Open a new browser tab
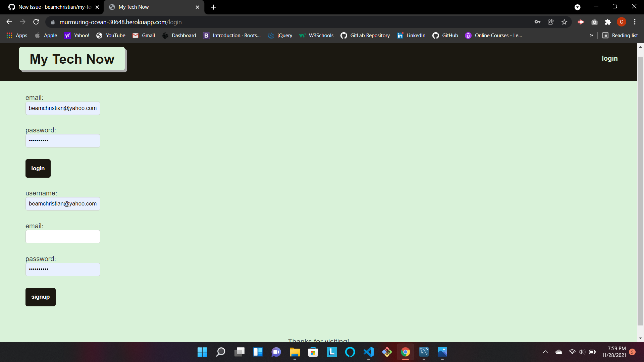644x362 pixels. 213,7
